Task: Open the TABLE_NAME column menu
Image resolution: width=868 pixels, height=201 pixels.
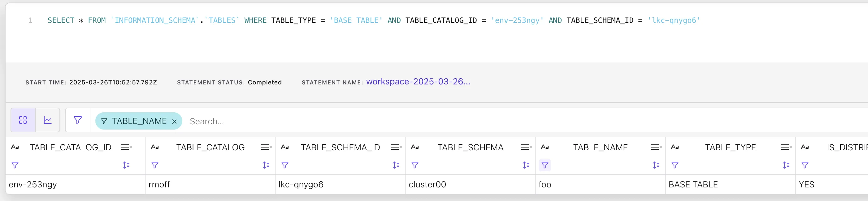Action: [656, 148]
